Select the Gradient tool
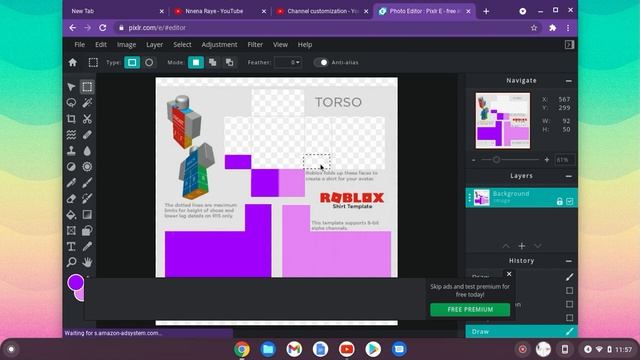The width and height of the screenshot is (640, 360). 87,214
